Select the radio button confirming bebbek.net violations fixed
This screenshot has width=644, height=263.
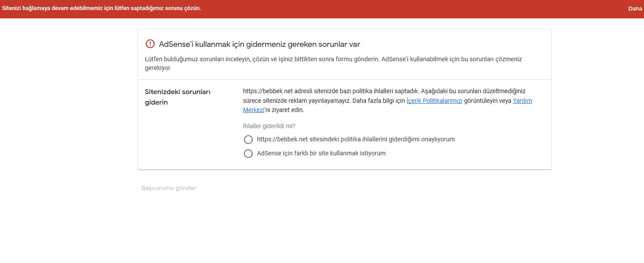pyautogui.click(x=248, y=140)
